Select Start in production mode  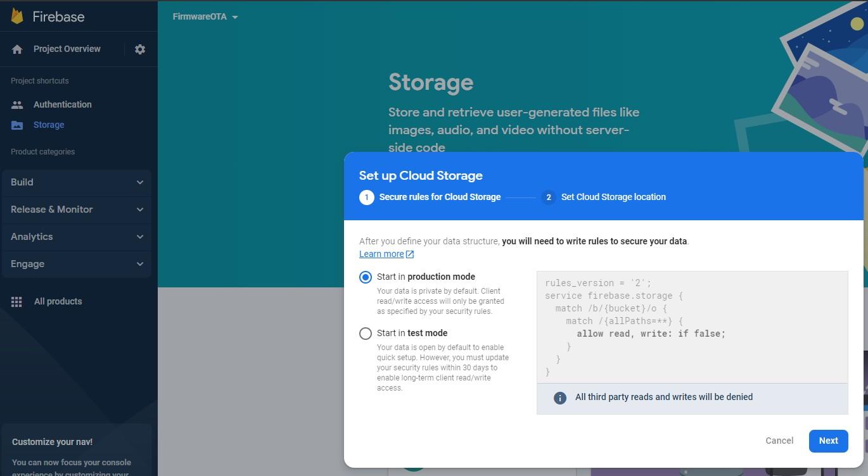(366, 277)
